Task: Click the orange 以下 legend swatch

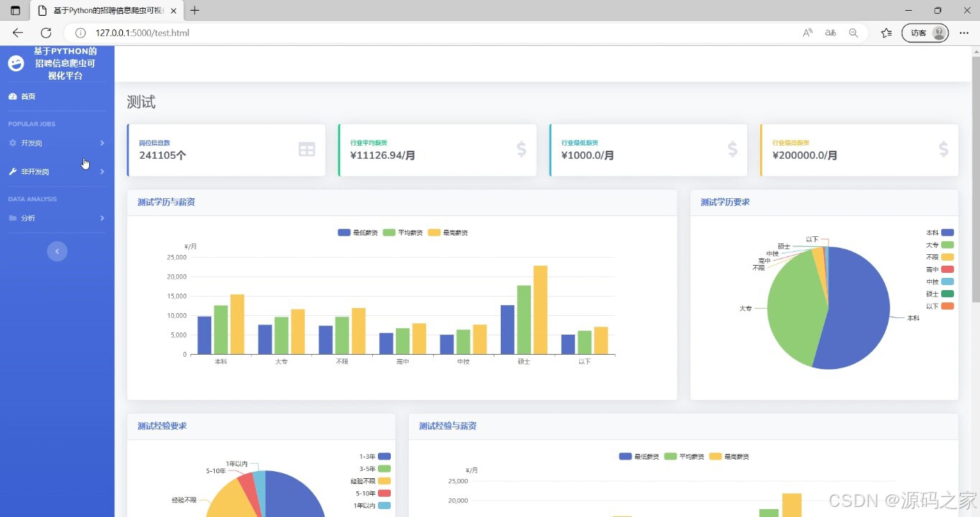Action: tap(948, 306)
